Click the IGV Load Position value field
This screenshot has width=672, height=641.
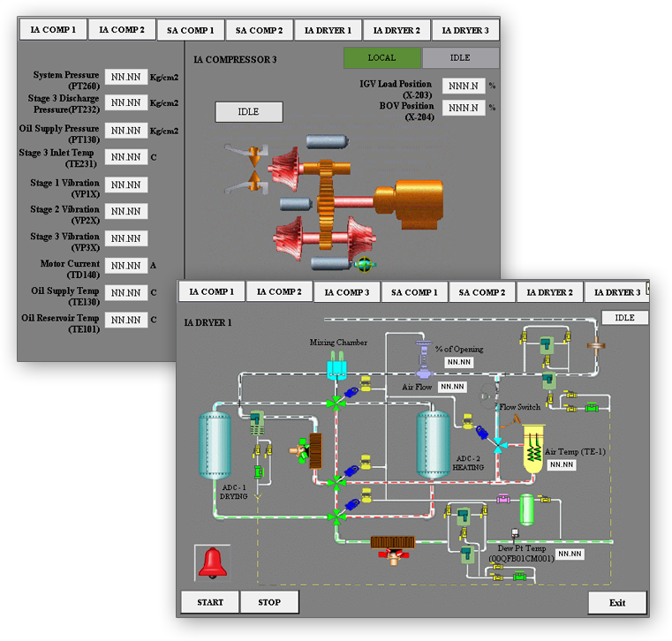464,87
